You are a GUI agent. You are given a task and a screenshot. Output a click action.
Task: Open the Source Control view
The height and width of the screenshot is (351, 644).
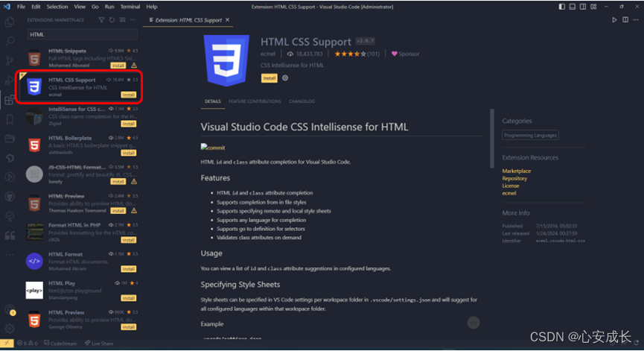tap(10, 61)
